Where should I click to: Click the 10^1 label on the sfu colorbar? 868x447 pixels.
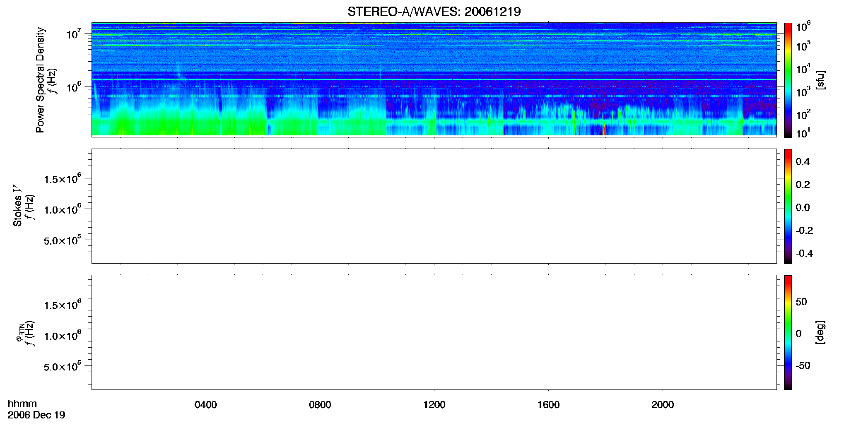tap(803, 133)
